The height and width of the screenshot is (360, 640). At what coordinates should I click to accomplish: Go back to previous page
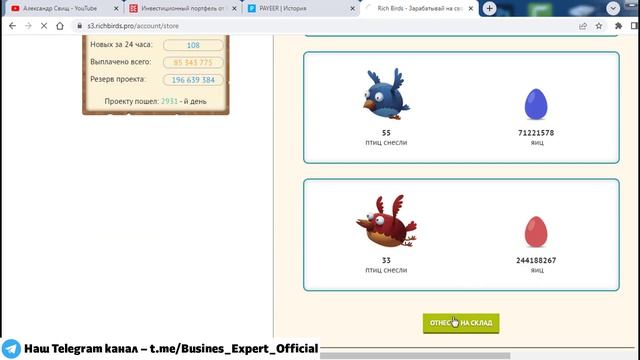point(13,26)
